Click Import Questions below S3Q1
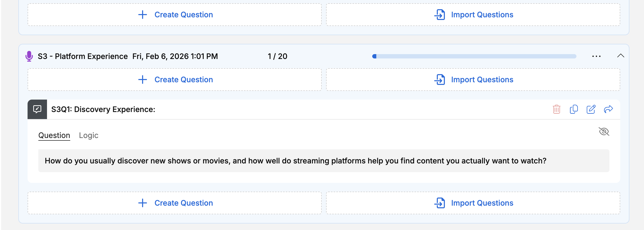644x230 pixels. tap(482, 203)
